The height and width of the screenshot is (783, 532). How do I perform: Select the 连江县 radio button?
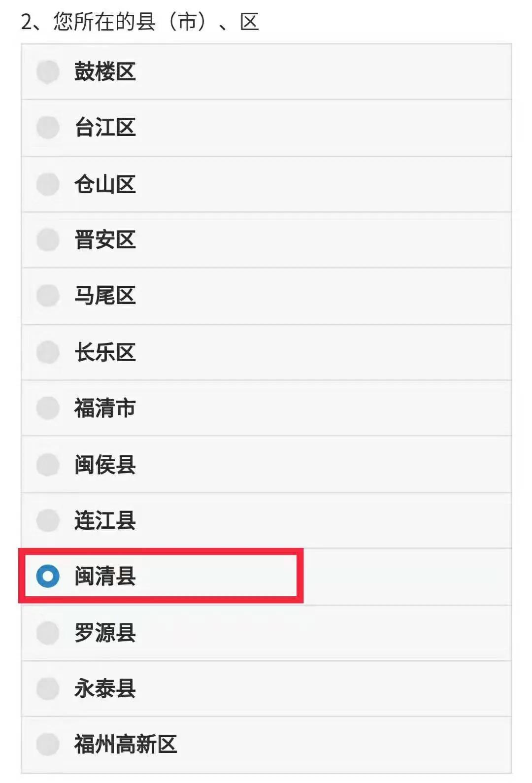pos(47,521)
